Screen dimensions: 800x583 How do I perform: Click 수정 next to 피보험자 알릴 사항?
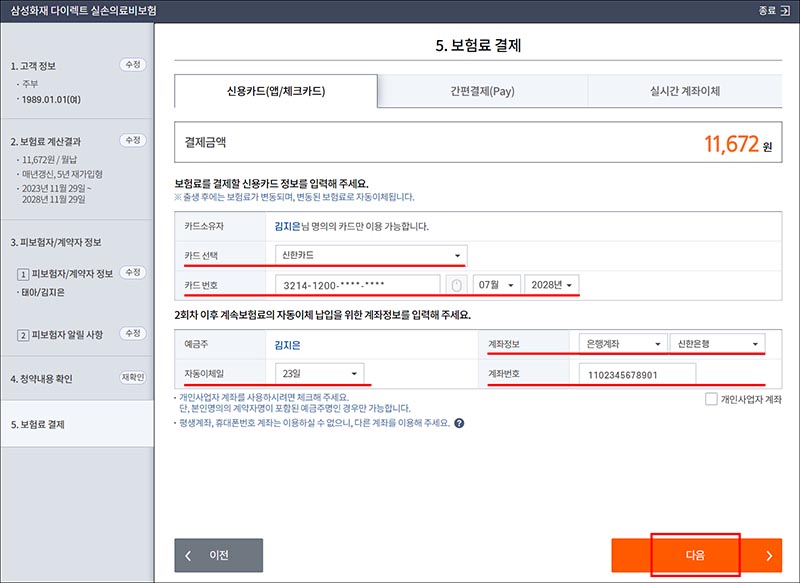point(133,334)
